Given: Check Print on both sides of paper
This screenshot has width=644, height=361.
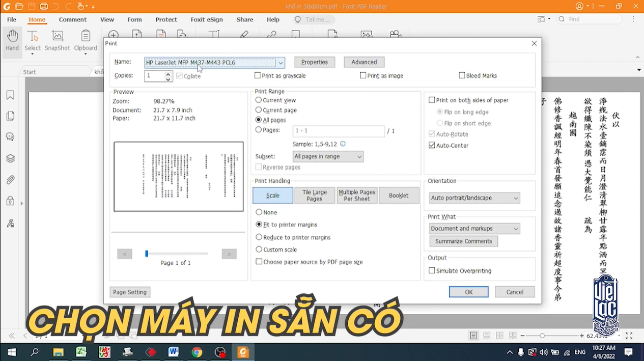Looking at the screenshot, I should coord(432,100).
